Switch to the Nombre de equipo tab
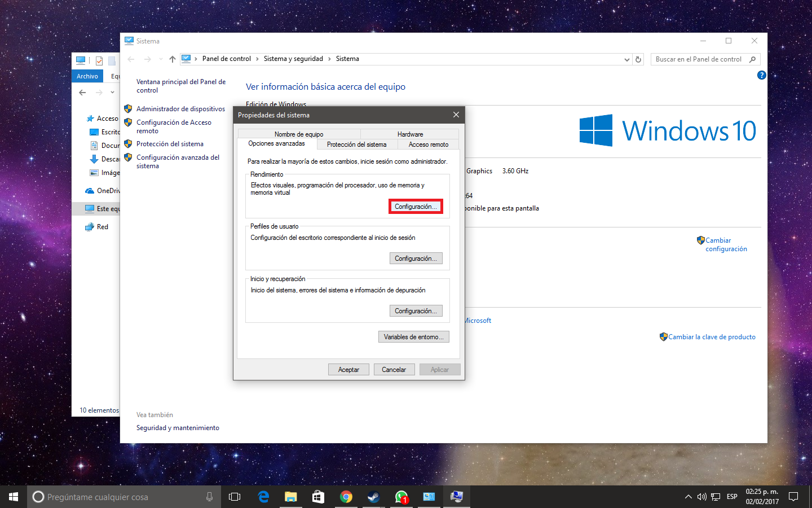This screenshot has height=508, width=812. pos(299,134)
